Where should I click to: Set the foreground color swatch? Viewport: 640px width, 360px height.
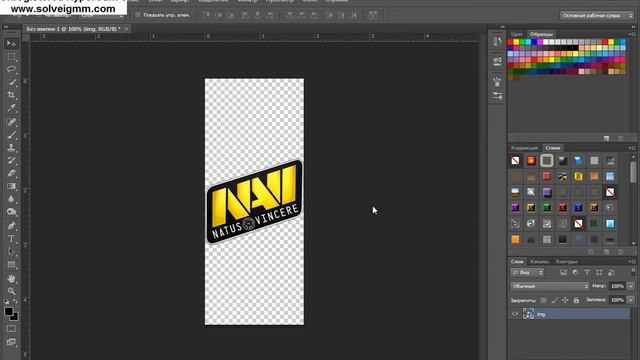point(9,311)
